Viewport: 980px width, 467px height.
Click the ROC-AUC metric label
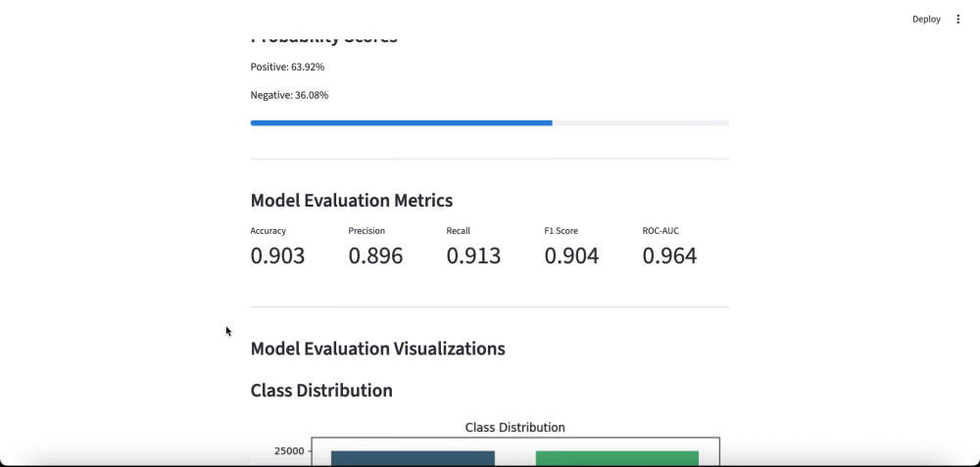click(661, 231)
